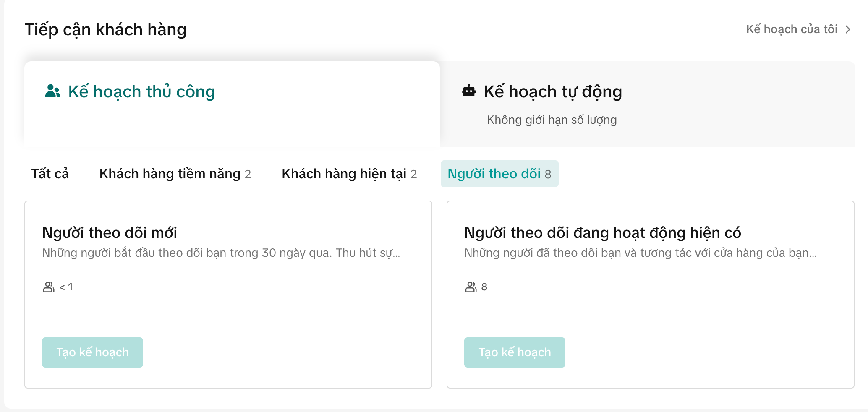Click the people icon beside Kế hoạch thủ công
This screenshot has height=412, width=868.
point(53,91)
